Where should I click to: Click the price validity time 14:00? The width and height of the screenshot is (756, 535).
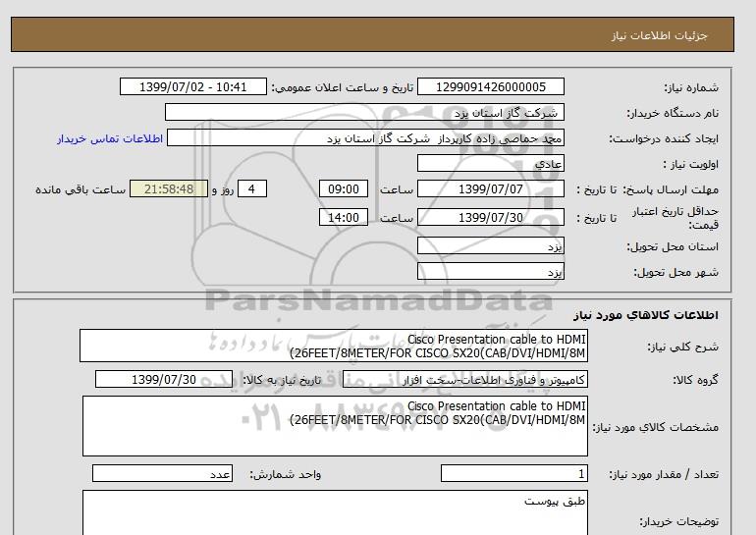pos(344,217)
